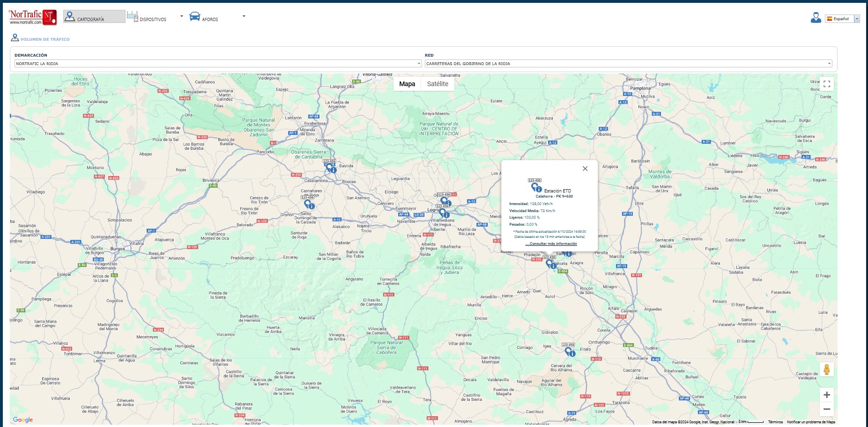Screen dimensions: 868x427
Task: Click the Calahorra station map marker
Action: [x=549, y=264]
